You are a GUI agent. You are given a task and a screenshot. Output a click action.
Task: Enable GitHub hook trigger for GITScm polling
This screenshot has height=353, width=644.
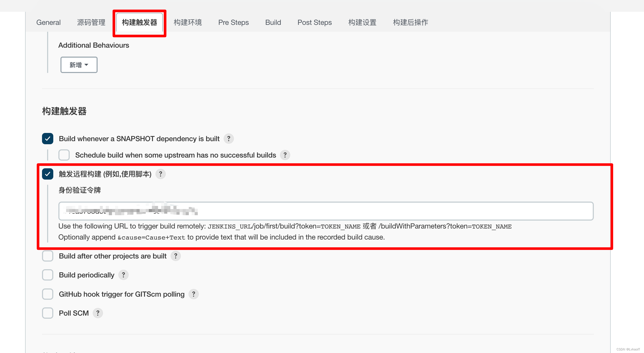(x=48, y=294)
